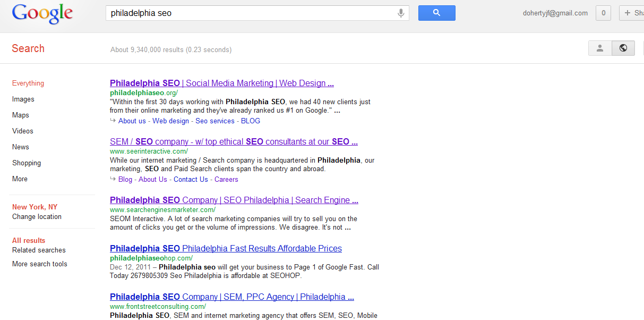The width and height of the screenshot is (644, 320).
Task: Open dohertyjf@gmail.com account menu
Action: tap(555, 13)
